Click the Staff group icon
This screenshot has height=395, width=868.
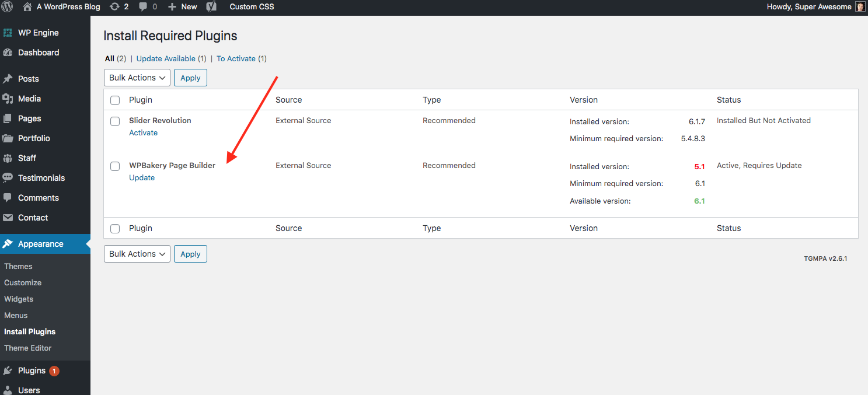pyautogui.click(x=8, y=158)
